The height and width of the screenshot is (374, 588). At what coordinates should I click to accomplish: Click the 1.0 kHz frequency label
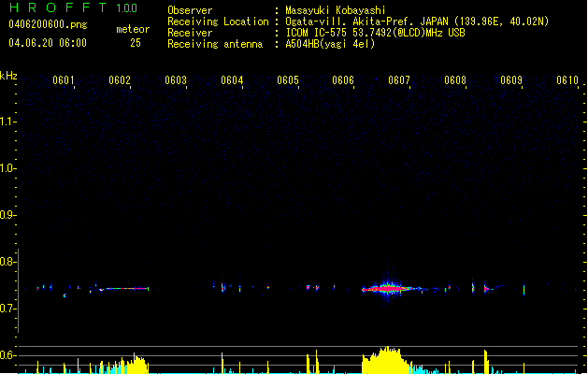point(7,168)
